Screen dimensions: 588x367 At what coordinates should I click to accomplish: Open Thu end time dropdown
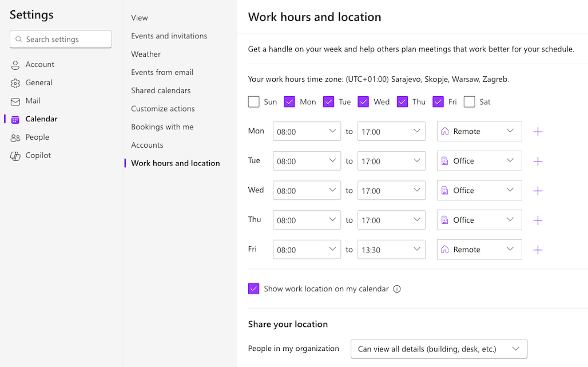click(x=391, y=220)
